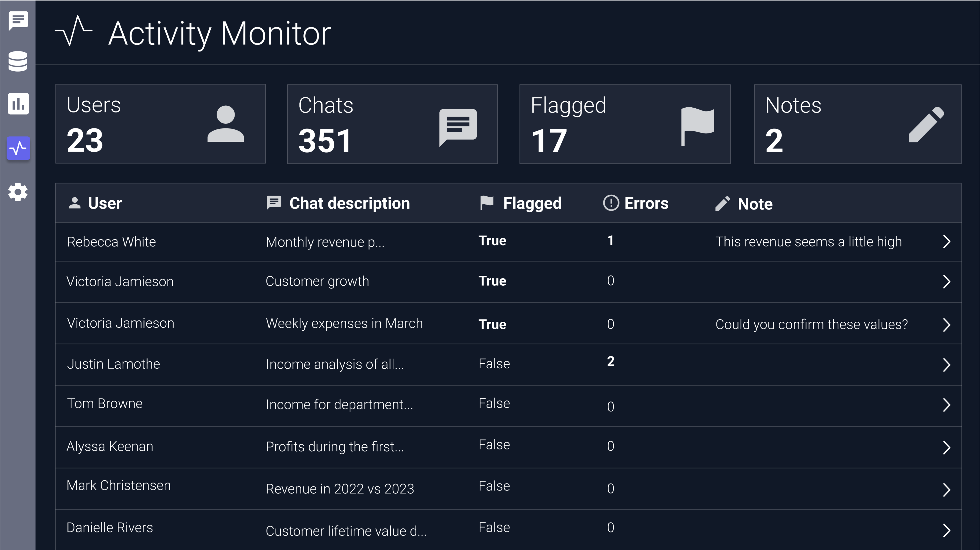Click 'Income for department...' description

(x=339, y=405)
